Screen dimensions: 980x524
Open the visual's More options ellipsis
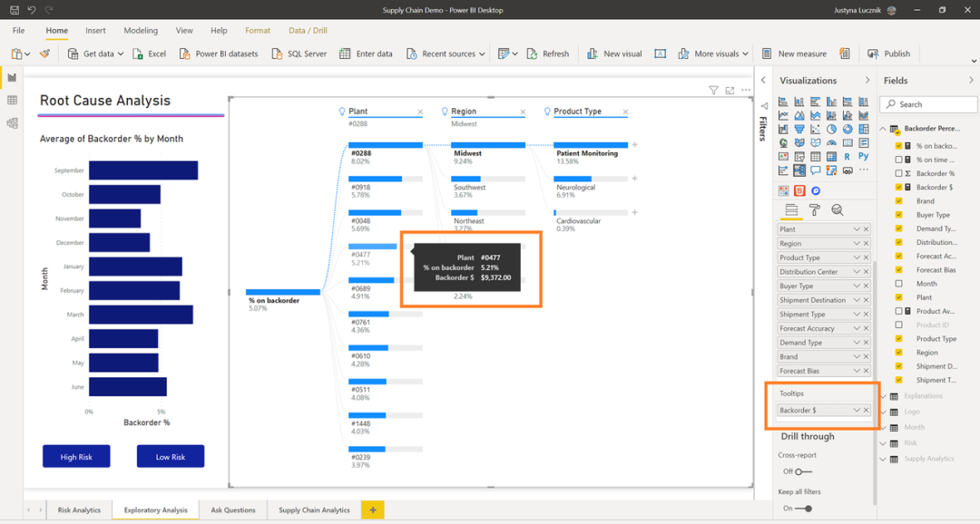[x=746, y=91]
